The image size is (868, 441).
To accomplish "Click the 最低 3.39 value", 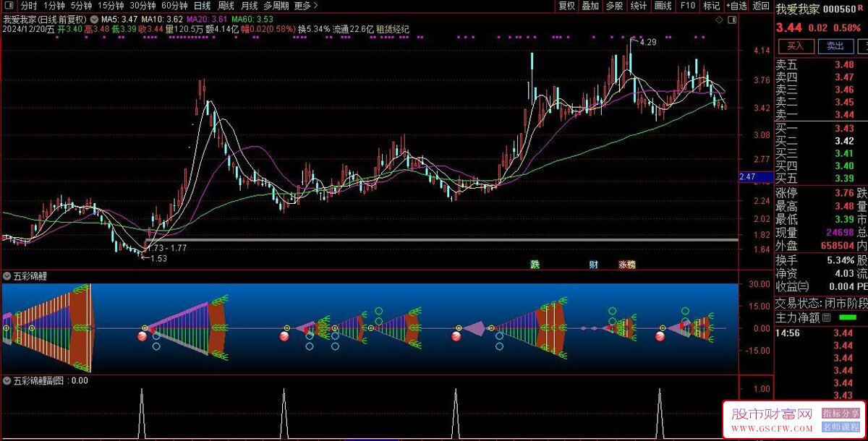I will pos(844,220).
